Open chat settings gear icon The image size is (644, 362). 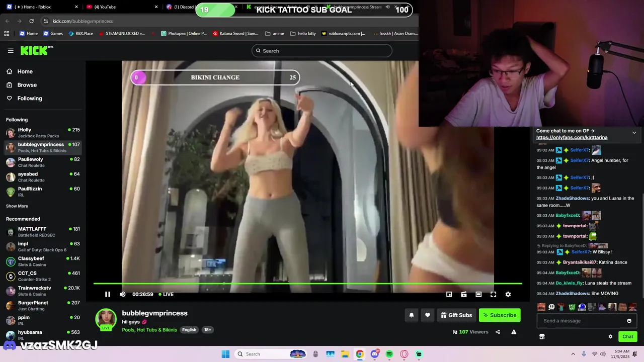tap(610, 337)
